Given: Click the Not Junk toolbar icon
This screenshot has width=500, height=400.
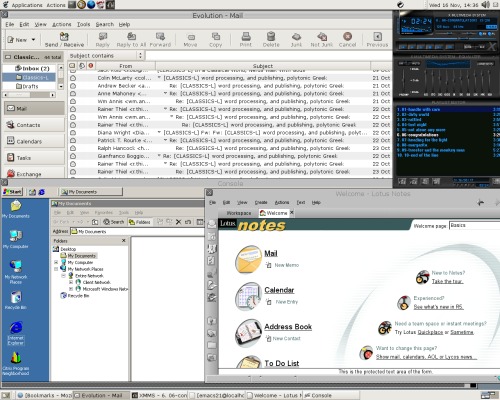Looking at the screenshot, I should pyautogui.click(x=322, y=36).
